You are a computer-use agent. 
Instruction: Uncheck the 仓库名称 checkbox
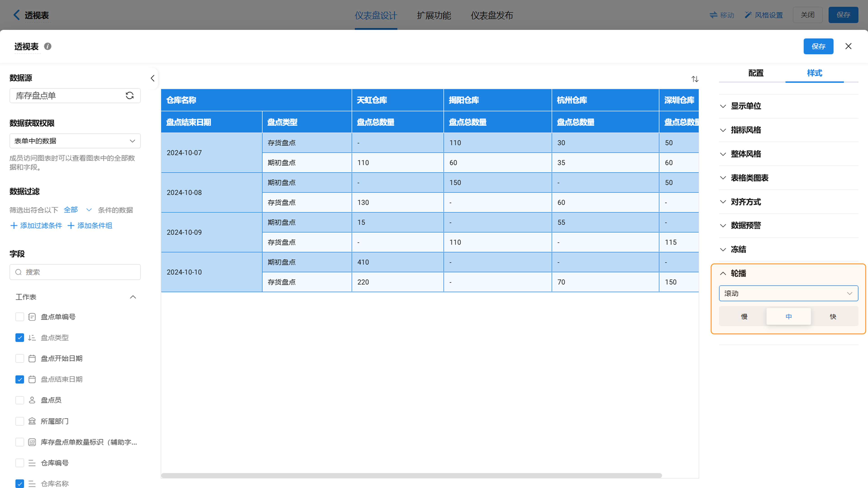tap(19, 484)
